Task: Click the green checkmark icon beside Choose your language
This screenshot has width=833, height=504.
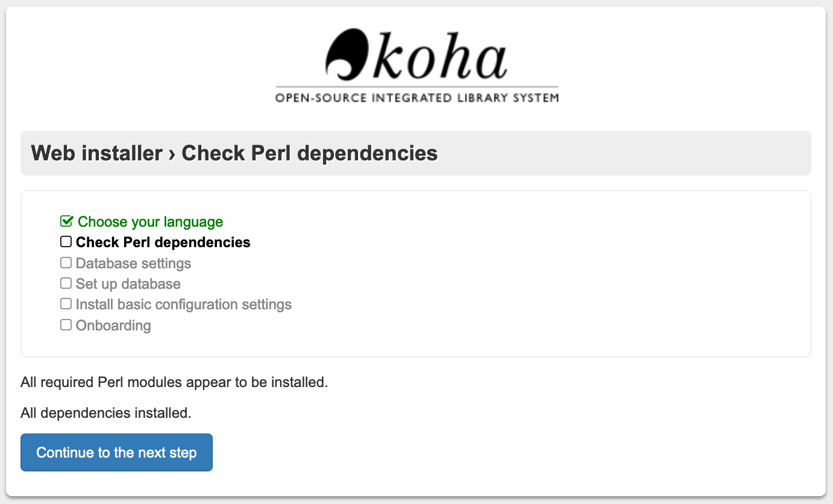Action: click(66, 221)
